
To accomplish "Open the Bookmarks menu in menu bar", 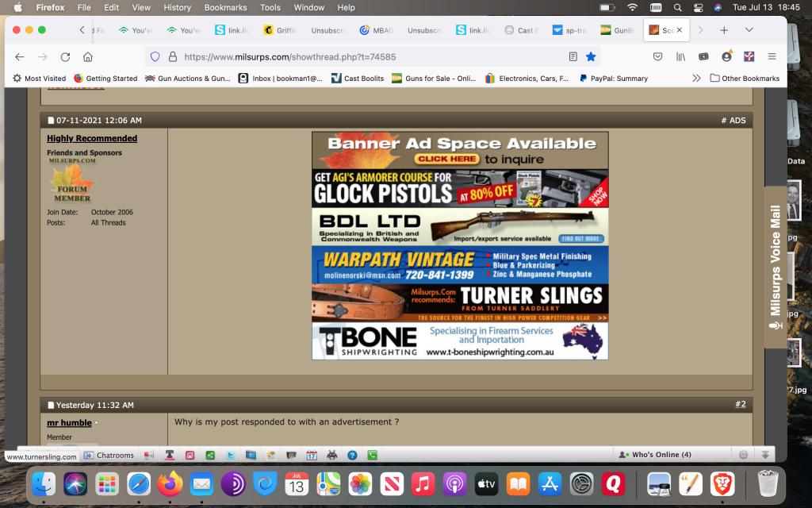I will (x=226, y=8).
